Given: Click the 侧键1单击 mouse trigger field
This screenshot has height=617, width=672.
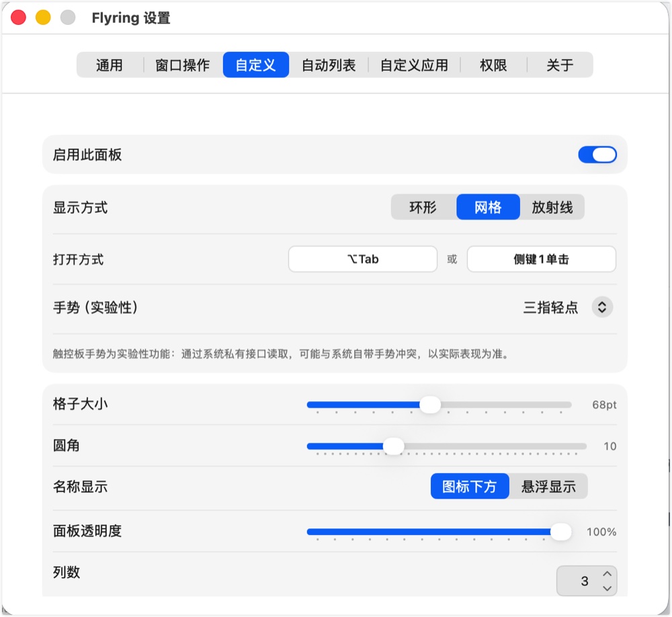Looking at the screenshot, I should [x=541, y=259].
